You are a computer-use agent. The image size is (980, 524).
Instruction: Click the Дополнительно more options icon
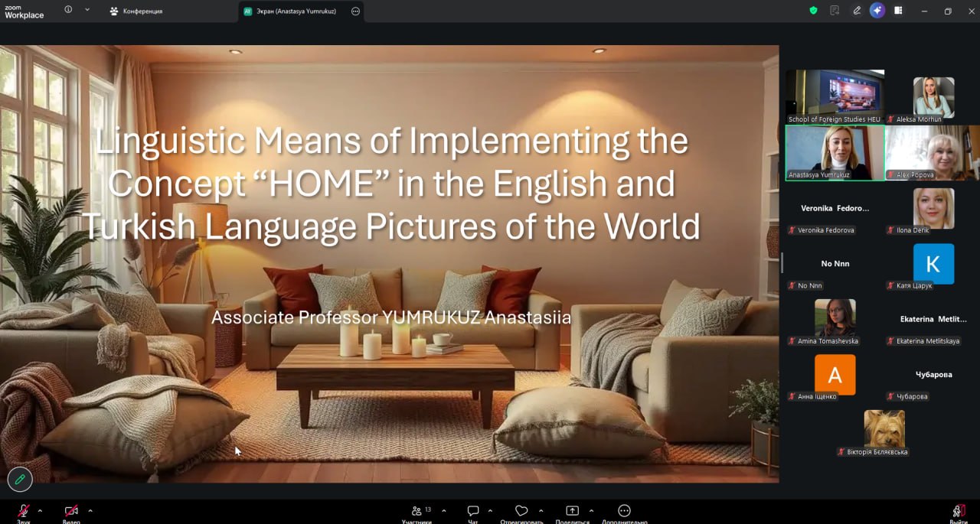(624, 512)
